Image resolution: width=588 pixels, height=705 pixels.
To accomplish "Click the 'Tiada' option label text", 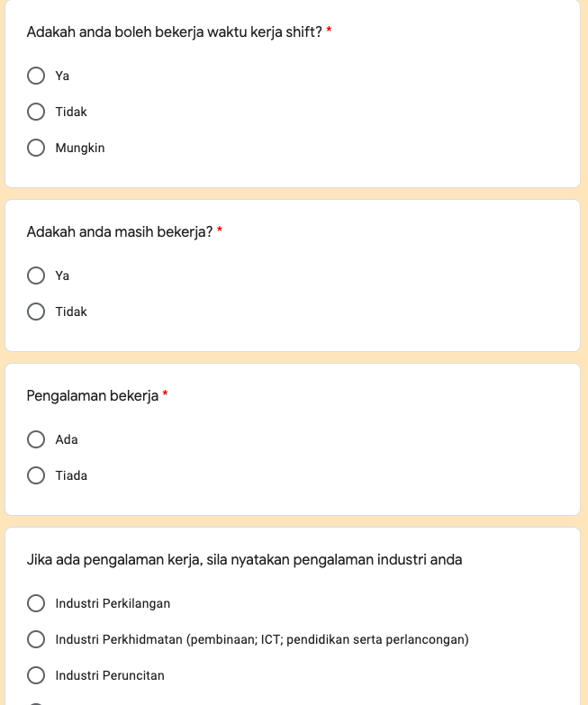I will click(x=71, y=475).
